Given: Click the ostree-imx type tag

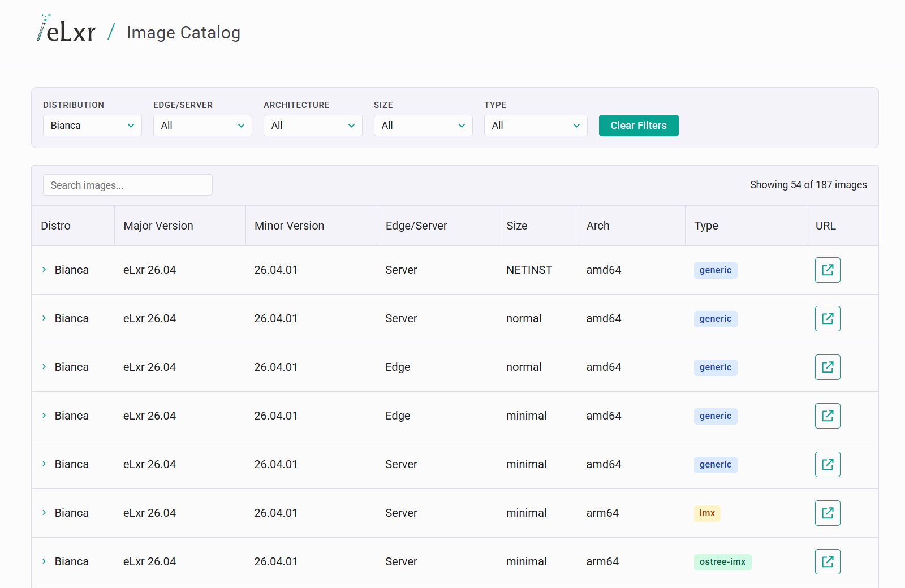Looking at the screenshot, I should pyautogui.click(x=722, y=562).
